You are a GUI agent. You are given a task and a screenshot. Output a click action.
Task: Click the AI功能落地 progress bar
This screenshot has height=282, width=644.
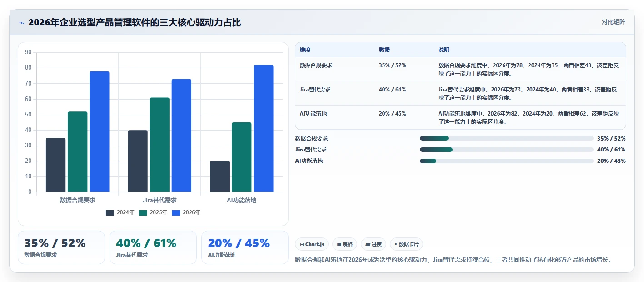click(507, 161)
